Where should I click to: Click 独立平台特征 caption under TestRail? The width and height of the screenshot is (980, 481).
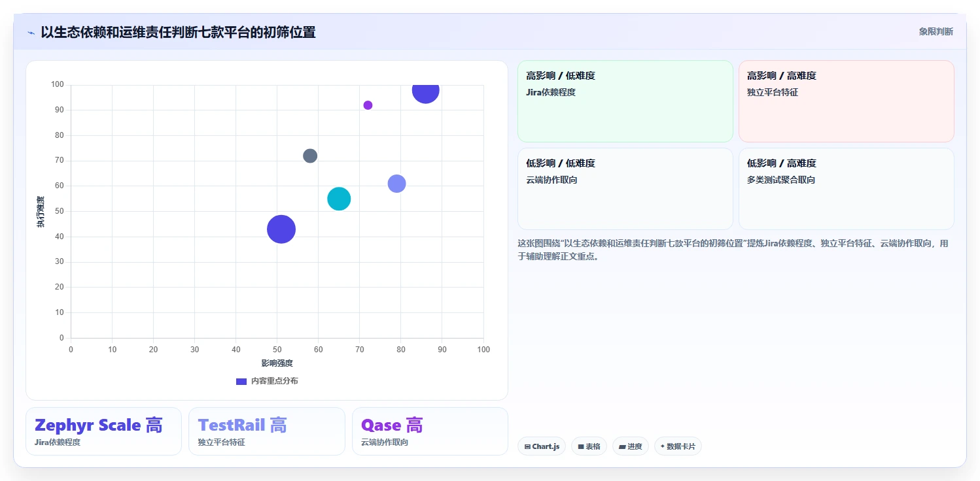click(x=221, y=442)
